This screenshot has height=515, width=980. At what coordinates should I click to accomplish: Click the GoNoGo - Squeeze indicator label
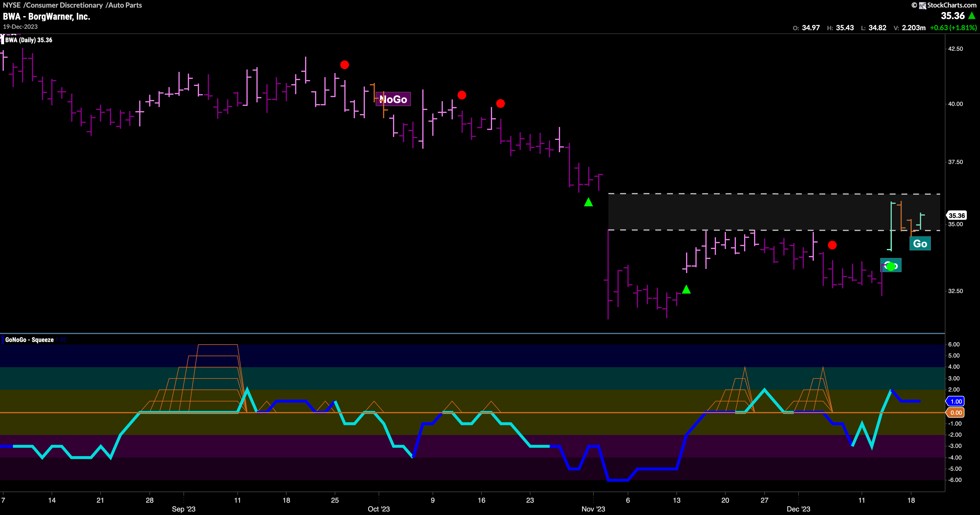[29, 340]
